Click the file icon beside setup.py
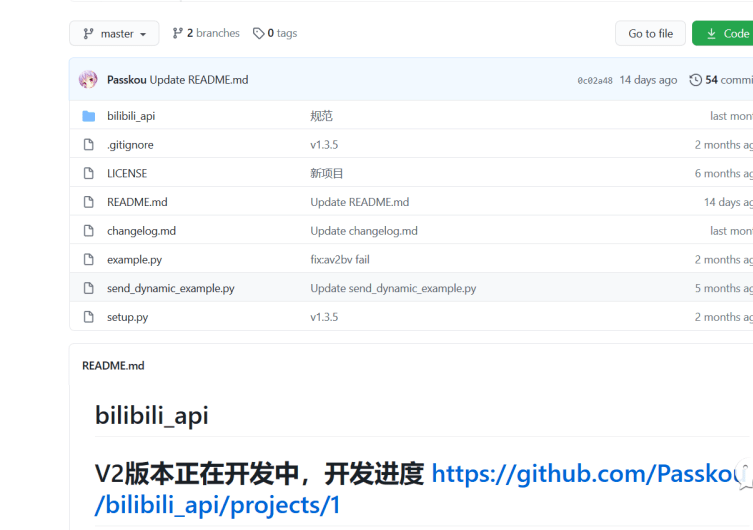 click(x=88, y=317)
